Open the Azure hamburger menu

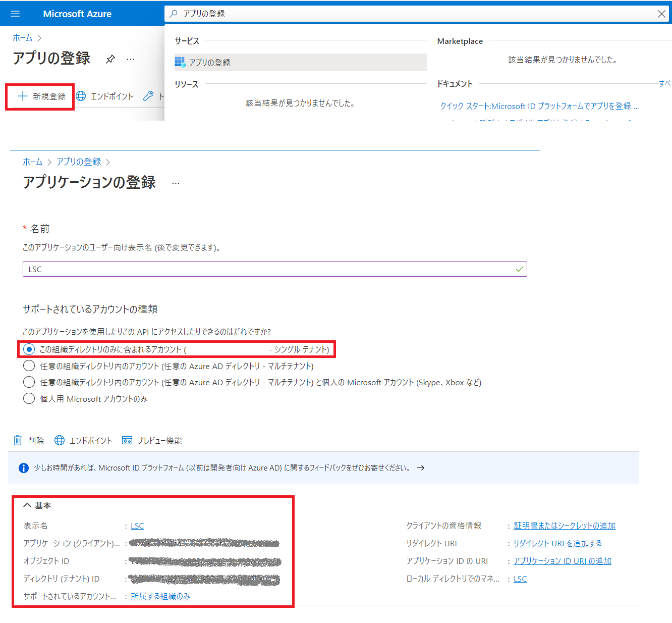tap(15, 14)
